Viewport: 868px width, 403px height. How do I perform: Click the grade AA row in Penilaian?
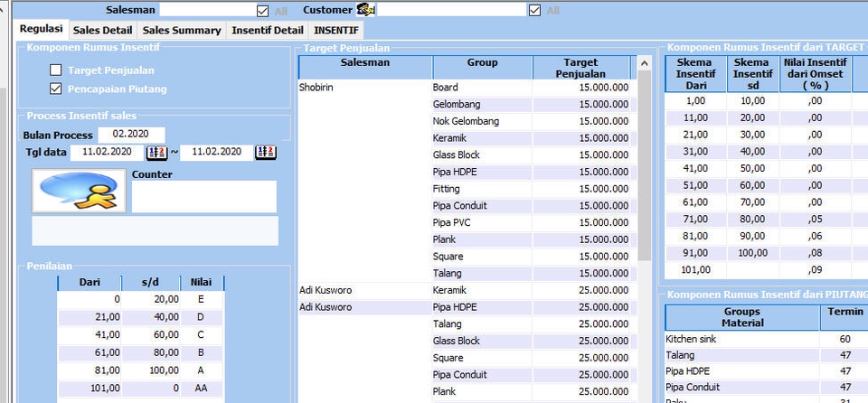pyautogui.click(x=141, y=389)
